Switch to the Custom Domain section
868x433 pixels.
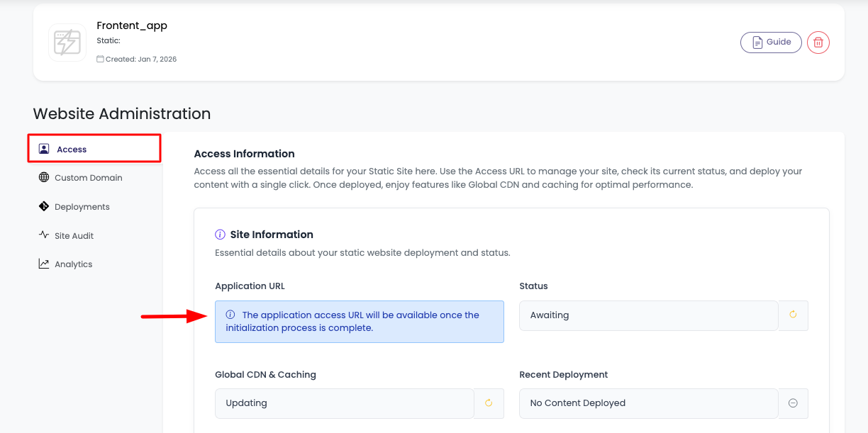[x=88, y=177]
